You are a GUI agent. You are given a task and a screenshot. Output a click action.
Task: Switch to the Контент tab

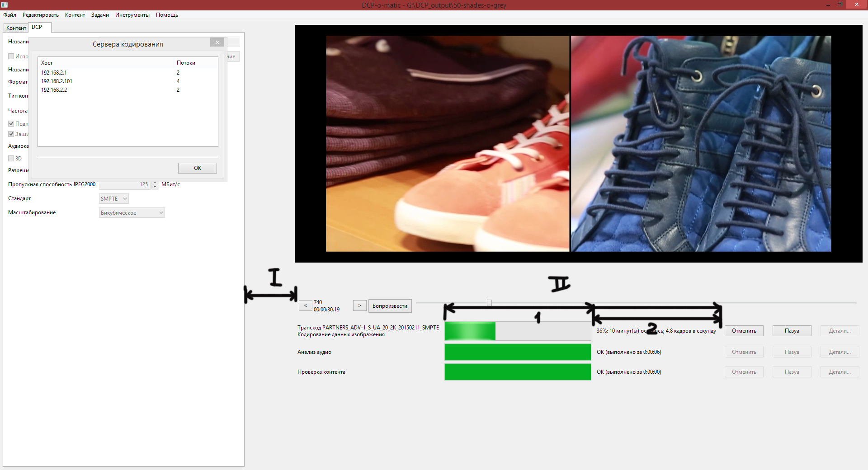click(16, 28)
